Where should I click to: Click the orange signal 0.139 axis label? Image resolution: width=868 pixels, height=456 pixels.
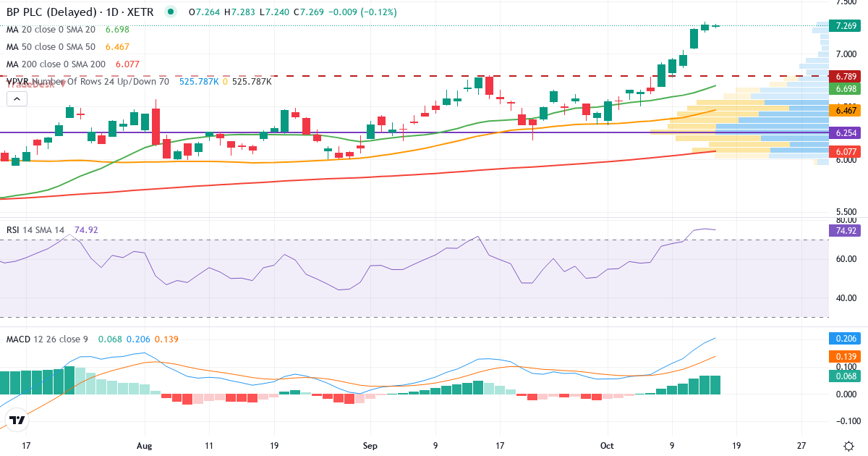[846, 356]
